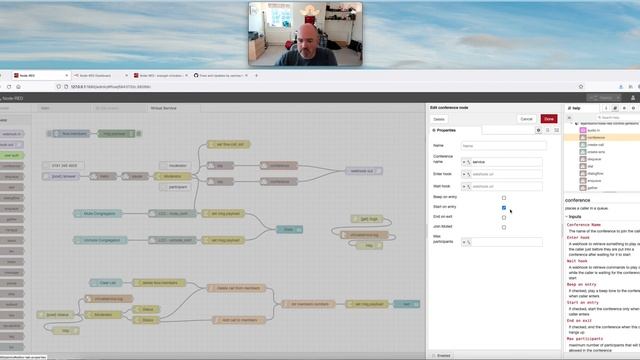Open the help book sidebar icon

click(x=615, y=108)
